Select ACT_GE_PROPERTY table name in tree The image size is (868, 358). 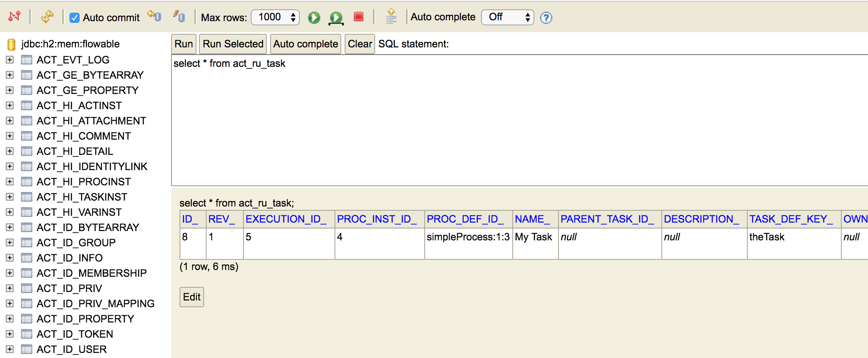[x=88, y=90]
